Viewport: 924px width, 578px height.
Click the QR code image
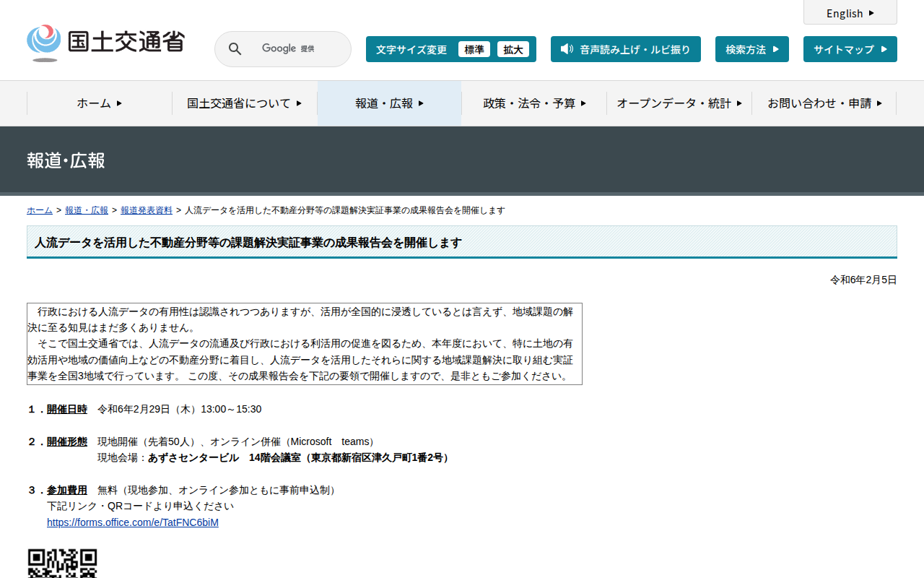pyautogui.click(x=62, y=564)
